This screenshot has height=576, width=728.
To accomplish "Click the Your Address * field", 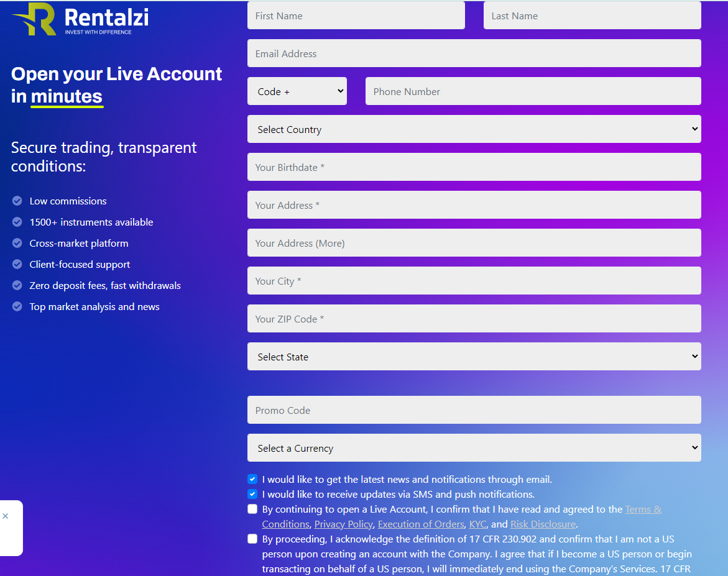I will coord(474,205).
